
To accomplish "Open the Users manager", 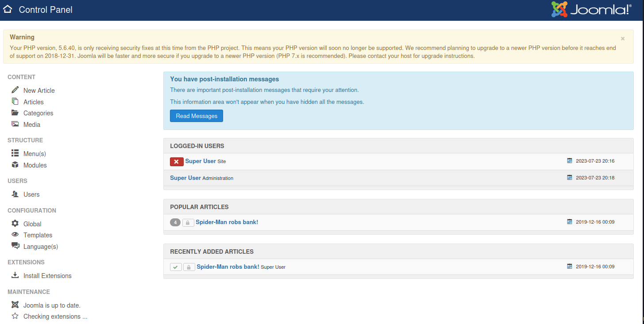I will (x=31, y=194).
